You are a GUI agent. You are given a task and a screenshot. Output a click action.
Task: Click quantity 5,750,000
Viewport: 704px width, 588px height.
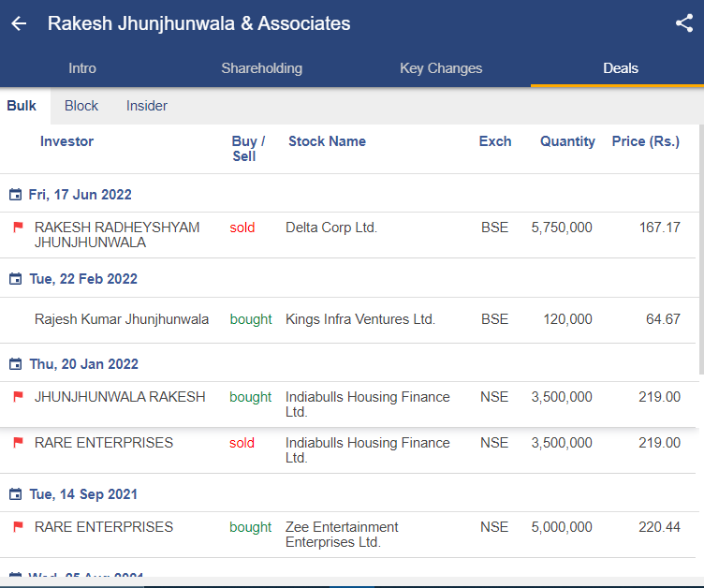point(562,228)
